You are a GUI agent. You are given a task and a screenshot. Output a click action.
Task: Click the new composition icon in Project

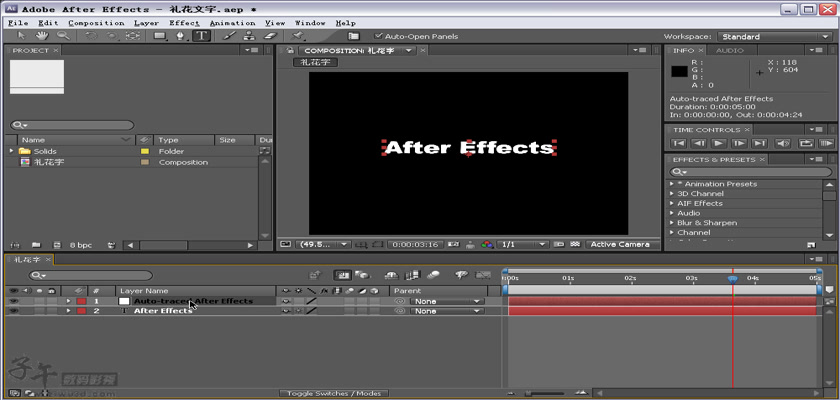pos(57,245)
